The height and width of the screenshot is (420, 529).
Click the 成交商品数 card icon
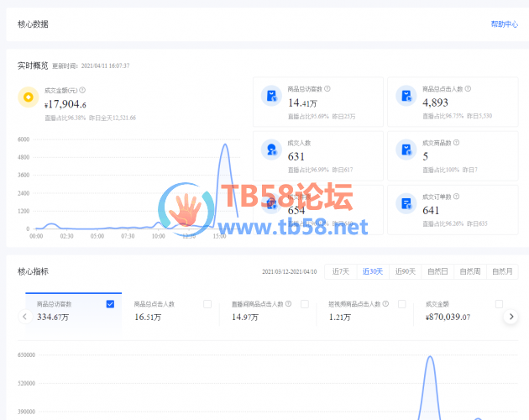click(x=406, y=150)
